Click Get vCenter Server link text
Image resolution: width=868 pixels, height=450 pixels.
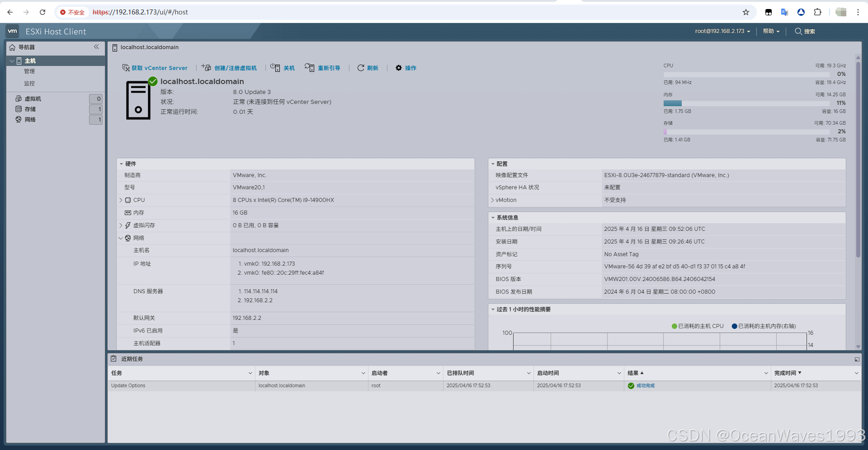(x=160, y=68)
